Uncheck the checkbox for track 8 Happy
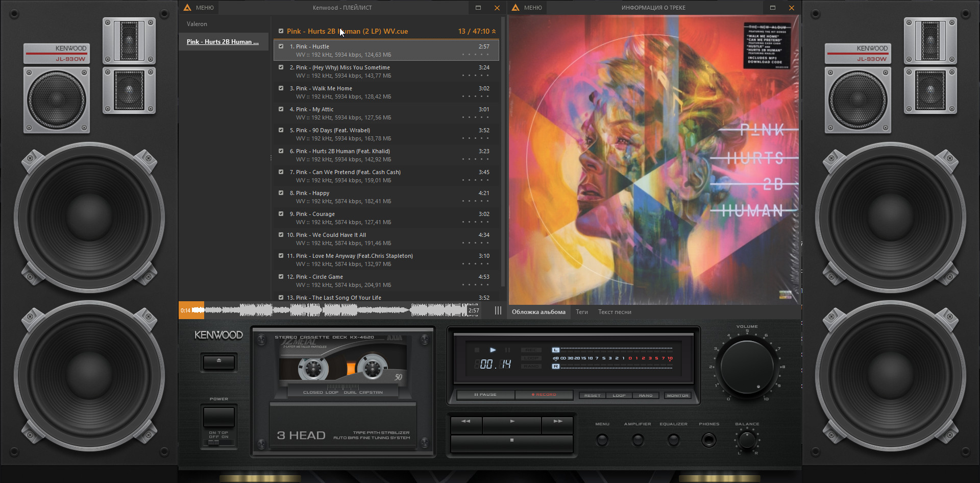The width and height of the screenshot is (980, 483). click(x=281, y=193)
